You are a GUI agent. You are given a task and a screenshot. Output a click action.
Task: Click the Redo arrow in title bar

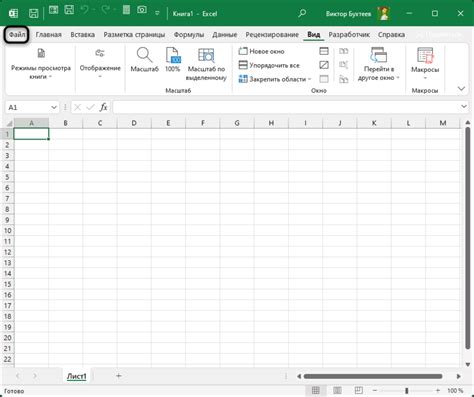click(x=105, y=10)
